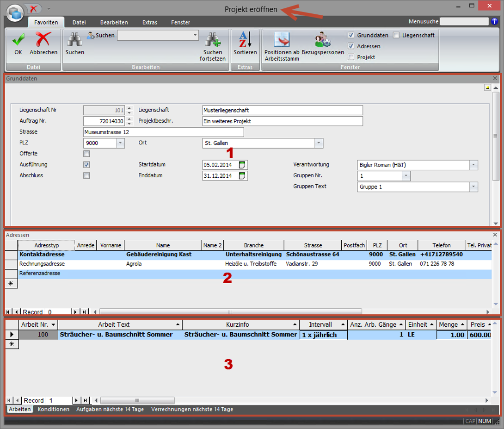Open the Ort dropdown
Screen dimensions: 504x429
point(319,143)
